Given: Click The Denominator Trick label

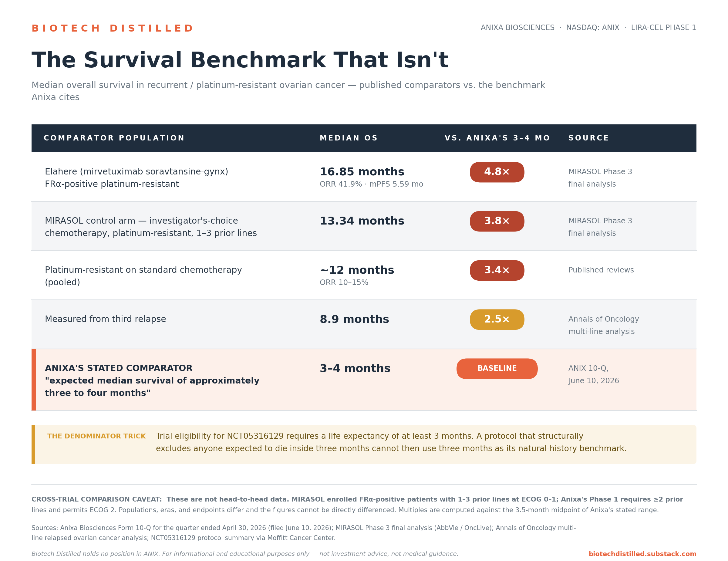Looking at the screenshot, I should click(97, 436).
